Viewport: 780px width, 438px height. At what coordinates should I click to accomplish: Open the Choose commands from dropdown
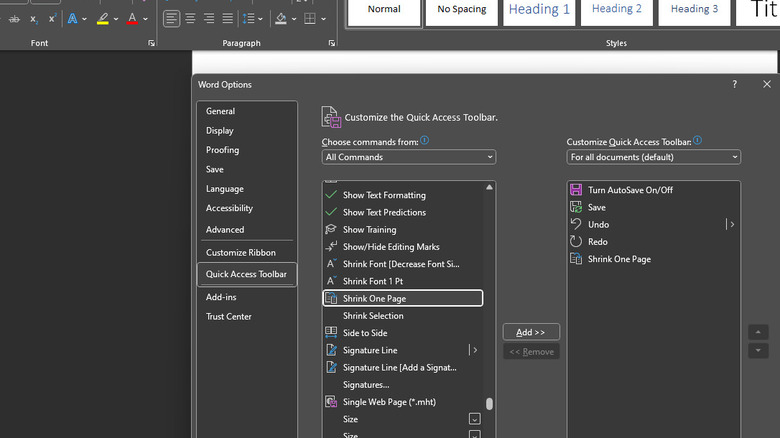coord(408,157)
